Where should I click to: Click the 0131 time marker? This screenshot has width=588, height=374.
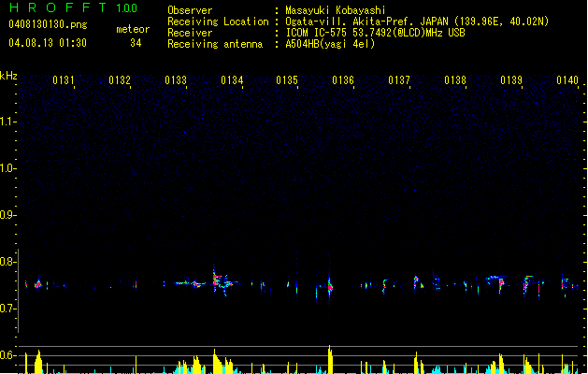pyautogui.click(x=64, y=80)
